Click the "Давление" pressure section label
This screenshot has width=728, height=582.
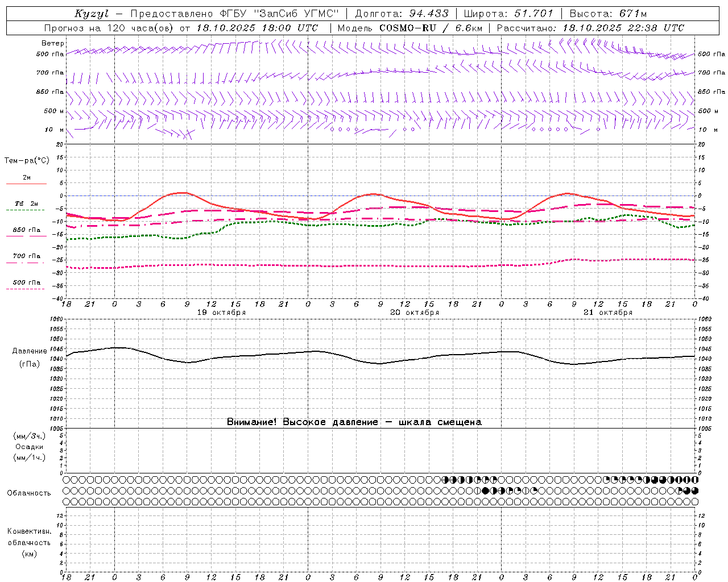pos(30,351)
